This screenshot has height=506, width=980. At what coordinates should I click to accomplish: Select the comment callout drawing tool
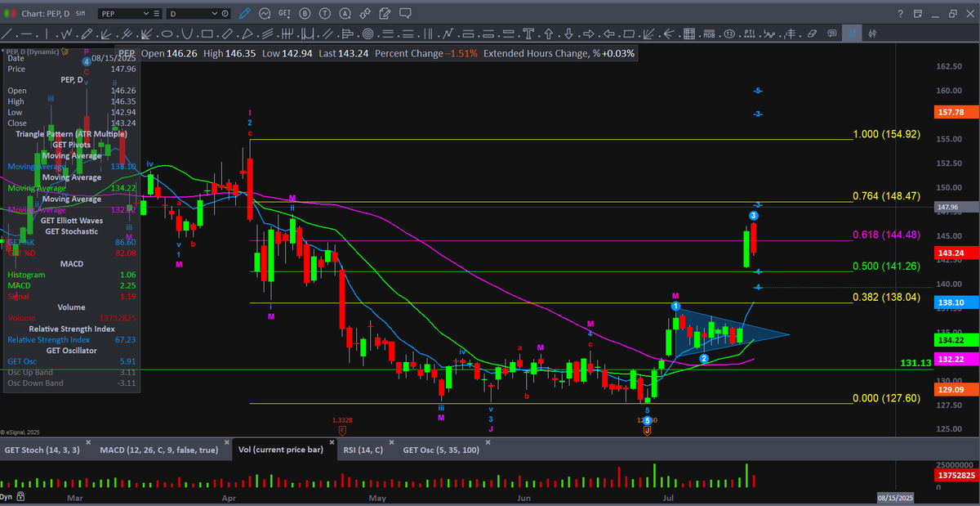[x=832, y=34]
